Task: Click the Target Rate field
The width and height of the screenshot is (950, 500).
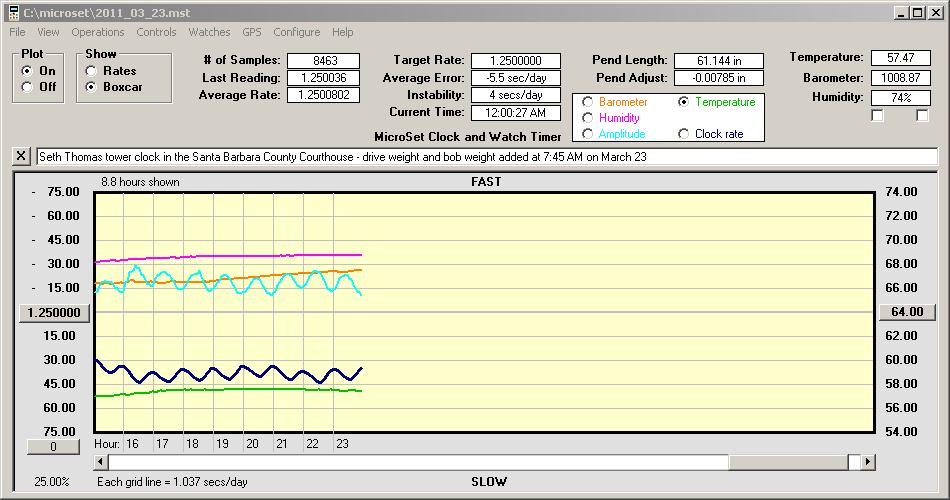Action: (516, 61)
